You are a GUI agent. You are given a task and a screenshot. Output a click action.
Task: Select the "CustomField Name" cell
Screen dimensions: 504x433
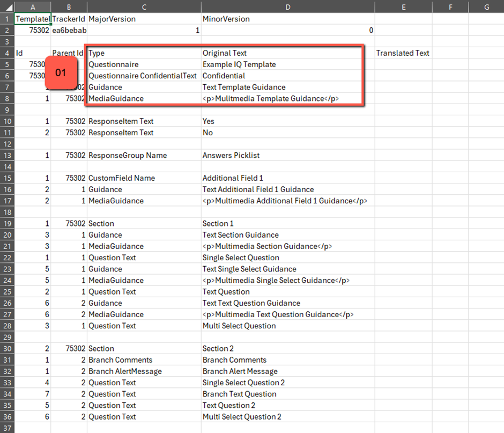pos(122,178)
